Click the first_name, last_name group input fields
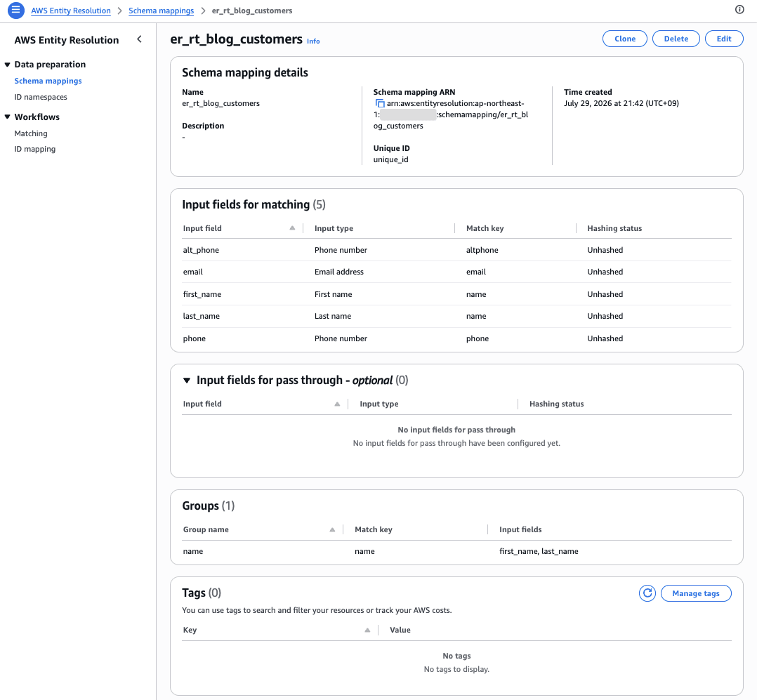Screen dimensions: 757x700 tap(539, 551)
